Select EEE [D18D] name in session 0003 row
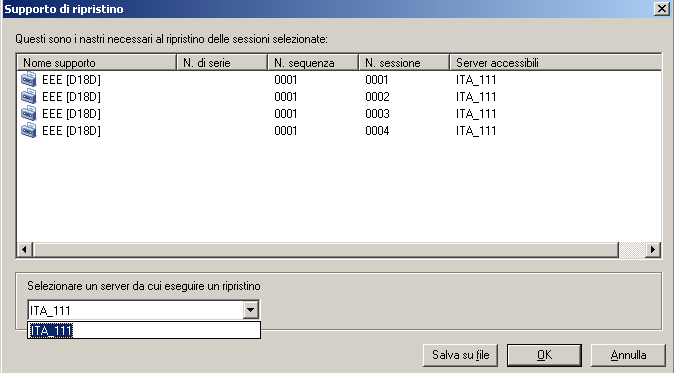Viewport: 674px width, 373px height. tap(71, 114)
